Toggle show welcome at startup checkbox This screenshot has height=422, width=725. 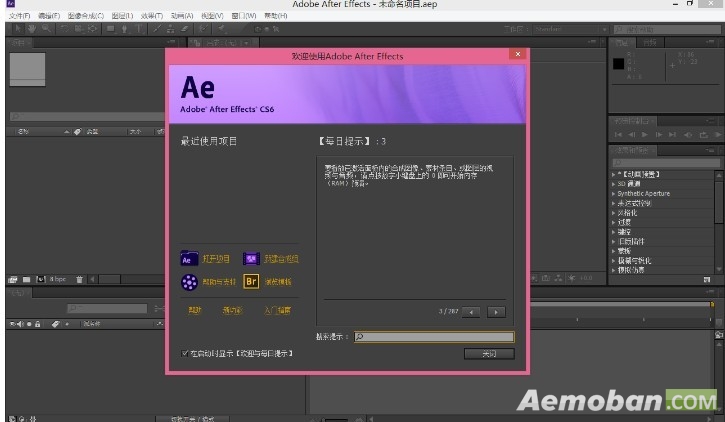coord(184,353)
